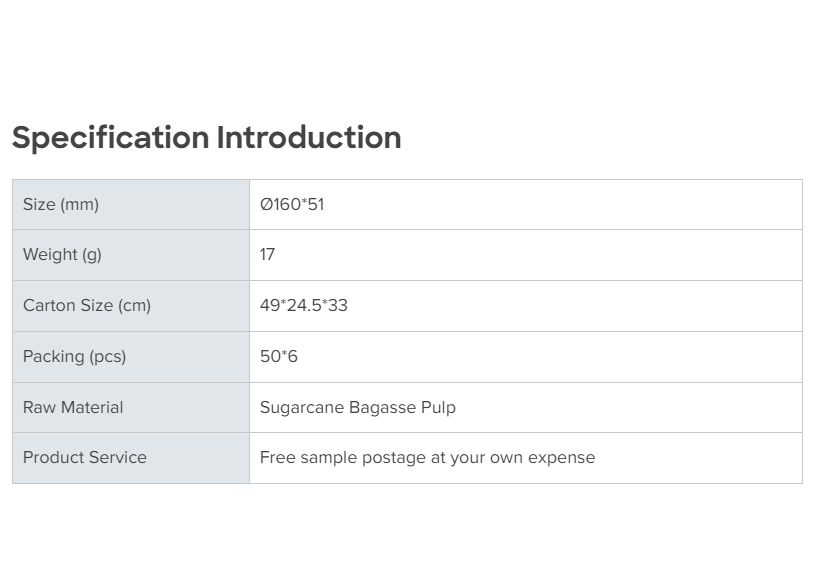Click the word 'Introduction' in the heading
Viewport: 824px width, 580px height.
309,138
